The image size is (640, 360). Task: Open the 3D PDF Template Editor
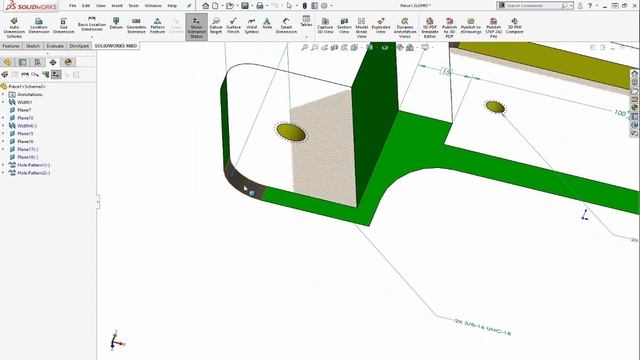429,28
